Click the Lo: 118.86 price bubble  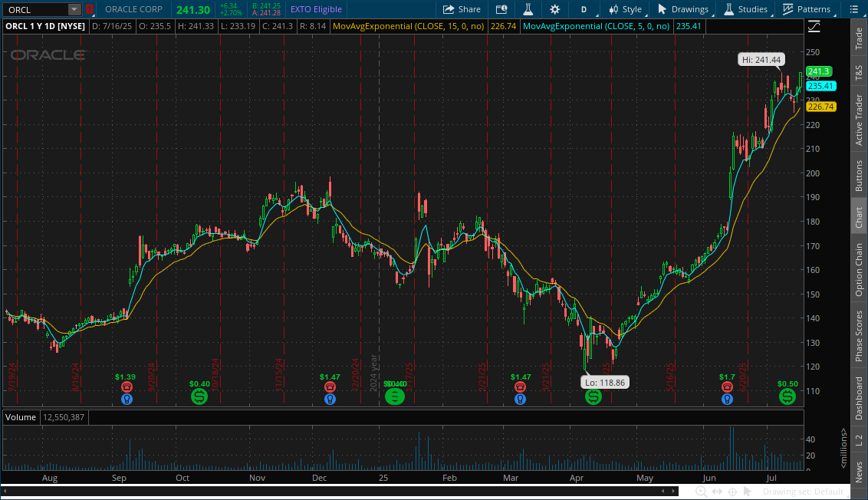pyautogui.click(x=604, y=382)
